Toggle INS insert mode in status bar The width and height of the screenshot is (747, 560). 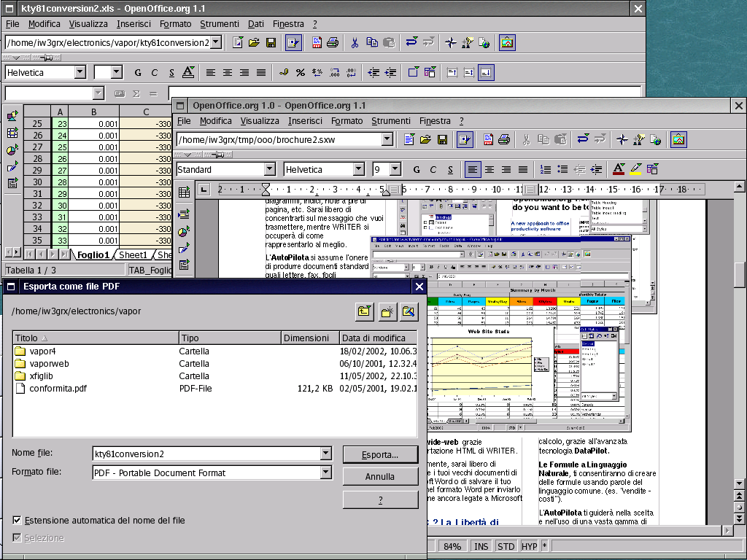pos(481,546)
